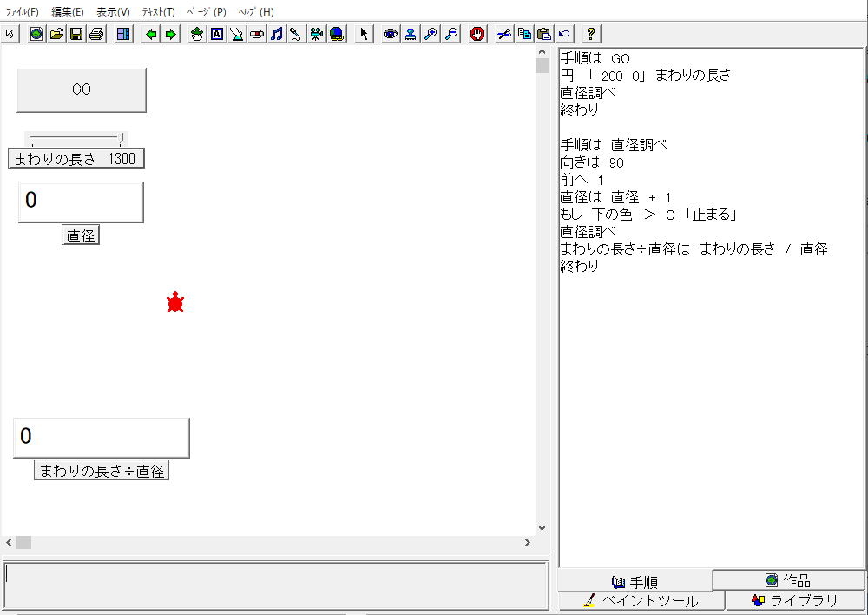
Task: Click the red turtle on the canvas
Action: [175, 302]
